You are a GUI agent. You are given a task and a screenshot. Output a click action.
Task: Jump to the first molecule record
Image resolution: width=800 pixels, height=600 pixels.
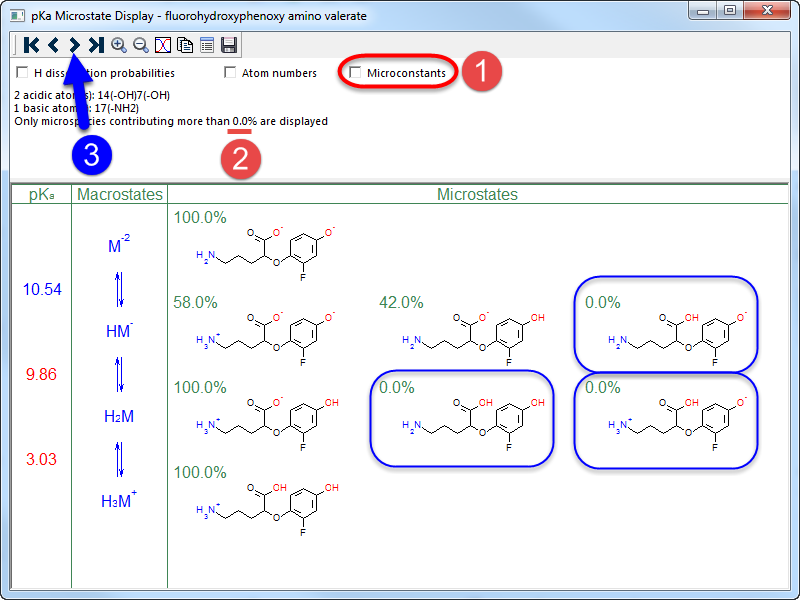click(x=31, y=45)
